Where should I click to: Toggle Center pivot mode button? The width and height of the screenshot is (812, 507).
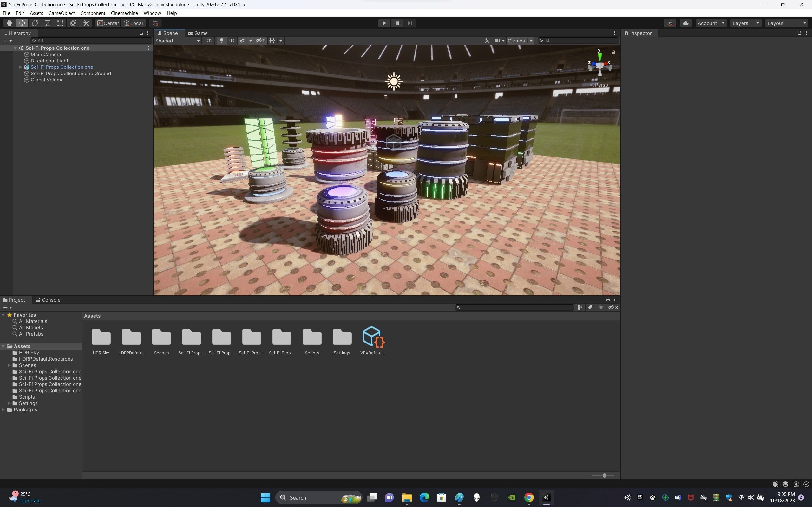(108, 23)
